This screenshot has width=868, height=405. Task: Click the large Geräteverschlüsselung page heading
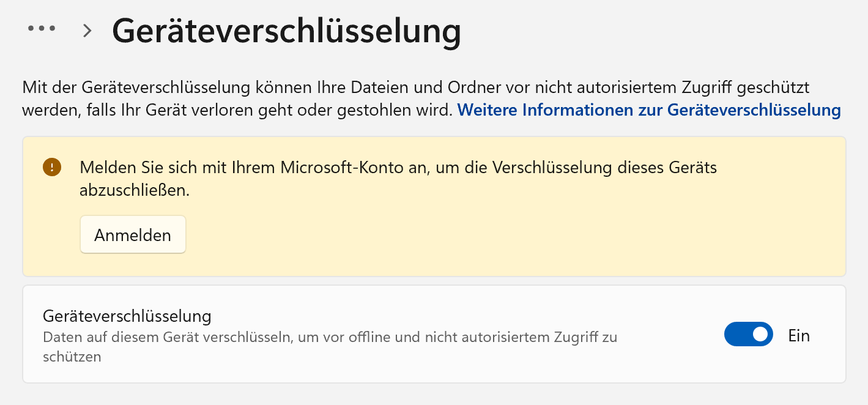(x=286, y=31)
